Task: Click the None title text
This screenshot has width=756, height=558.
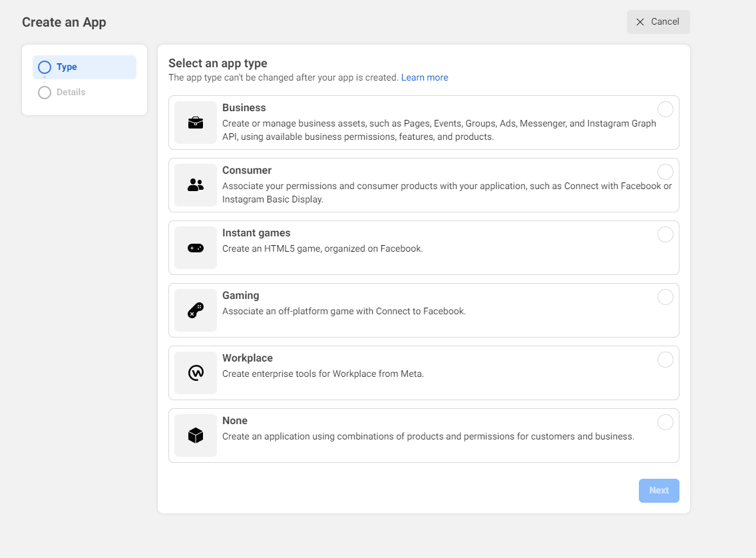Action: point(235,421)
